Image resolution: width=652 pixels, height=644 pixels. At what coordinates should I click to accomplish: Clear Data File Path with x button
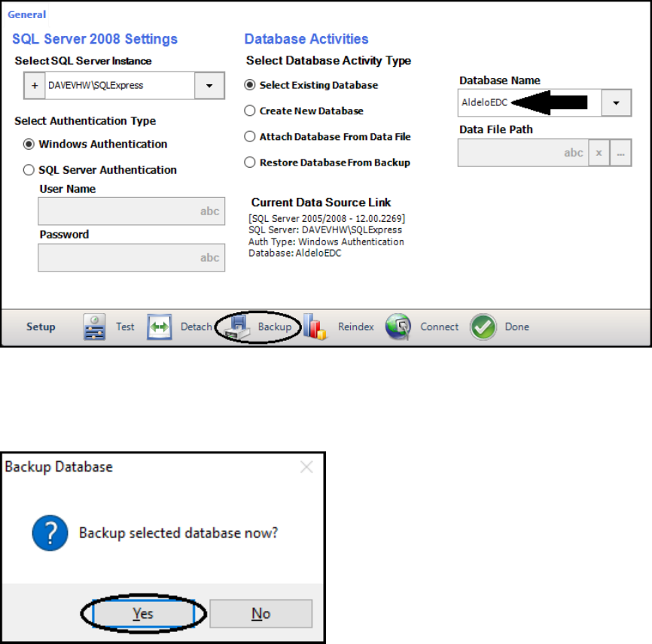click(599, 153)
